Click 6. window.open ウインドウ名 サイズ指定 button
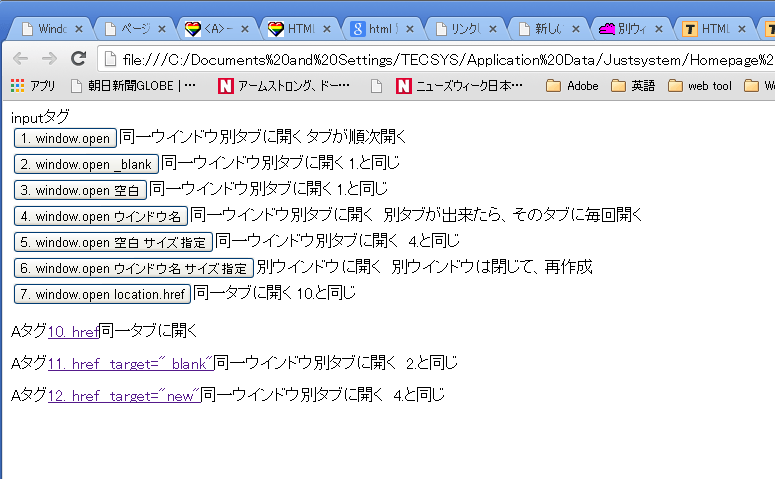This screenshot has height=479, width=775. [x=133, y=268]
